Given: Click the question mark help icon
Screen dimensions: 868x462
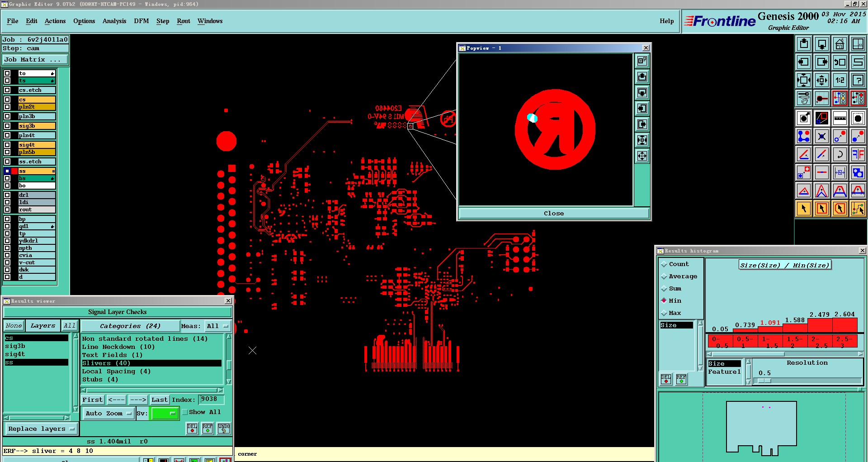Looking at the screenshot, I should click(858, 80).
